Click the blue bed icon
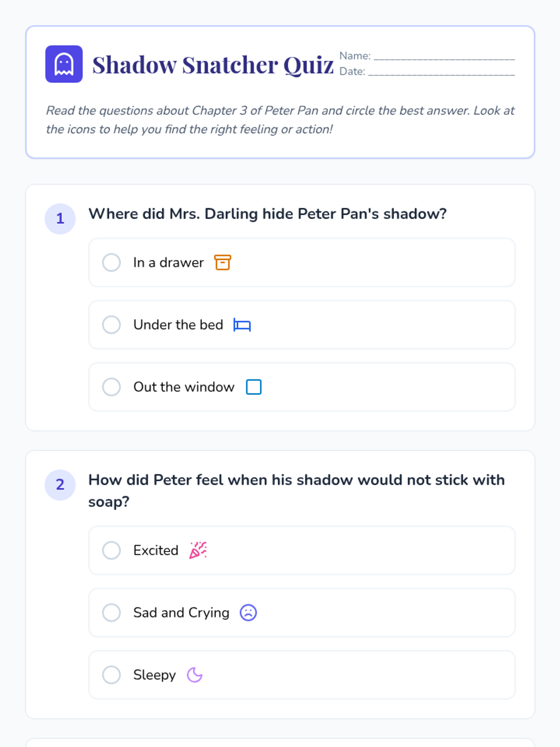This screenshot has height=747, width=560. (x=242, y=325)
